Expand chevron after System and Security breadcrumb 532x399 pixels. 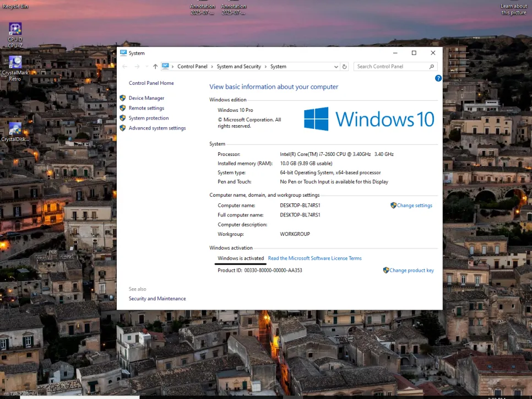265,67
